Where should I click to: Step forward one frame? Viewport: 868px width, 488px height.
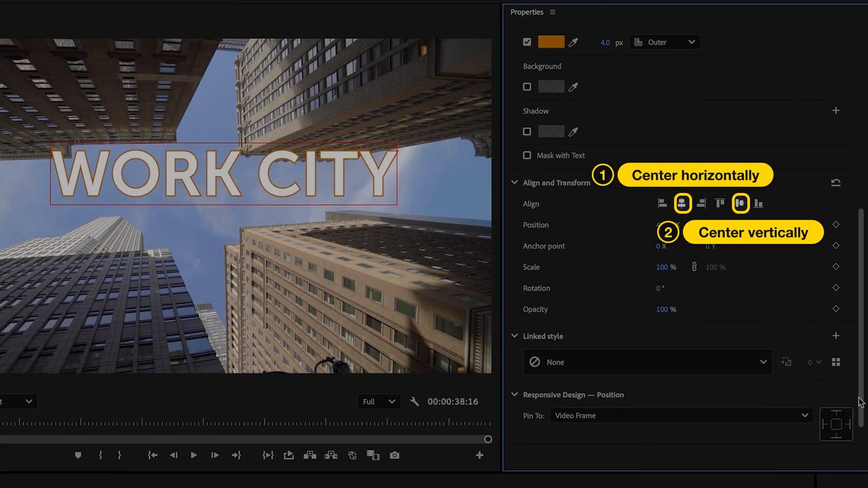(215, 455)
